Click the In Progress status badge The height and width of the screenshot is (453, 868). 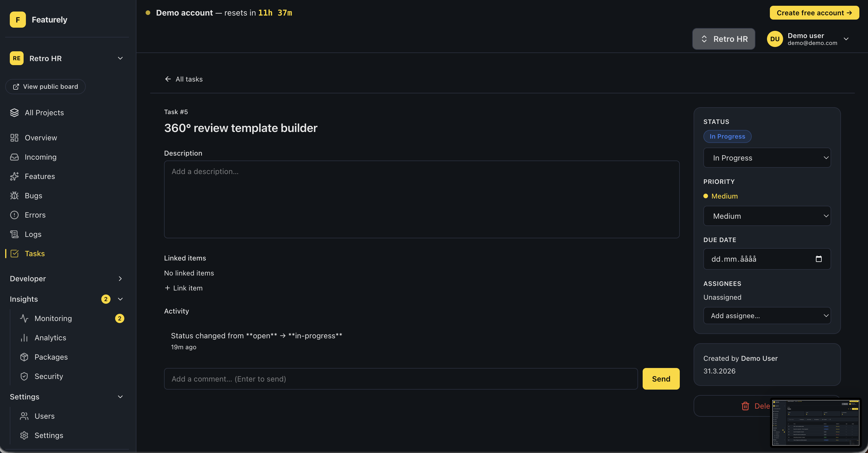727,136
